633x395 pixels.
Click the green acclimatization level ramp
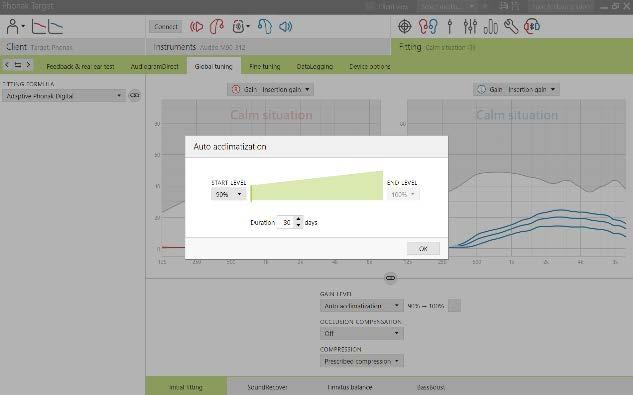tap(317, 187)
